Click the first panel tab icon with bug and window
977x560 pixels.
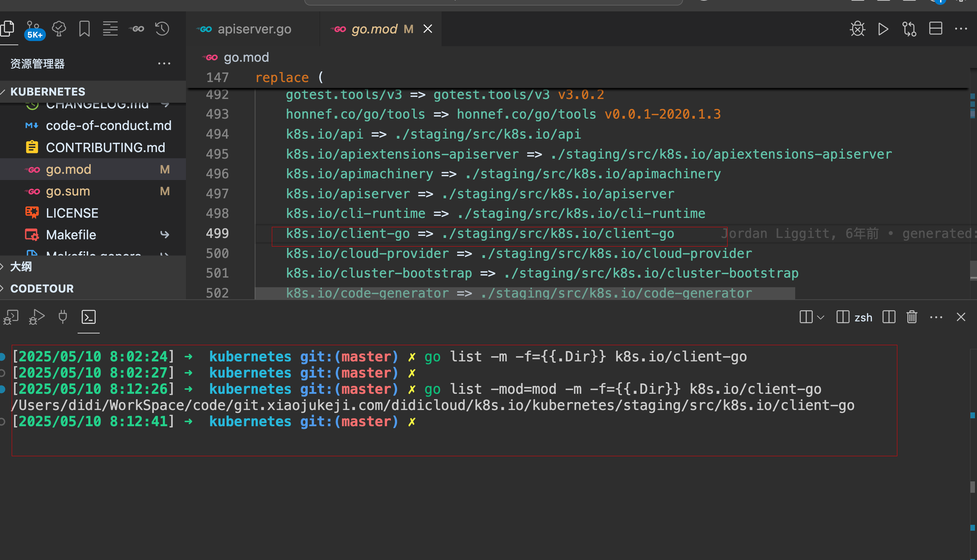pyautogui.click(x=11, y=317)
